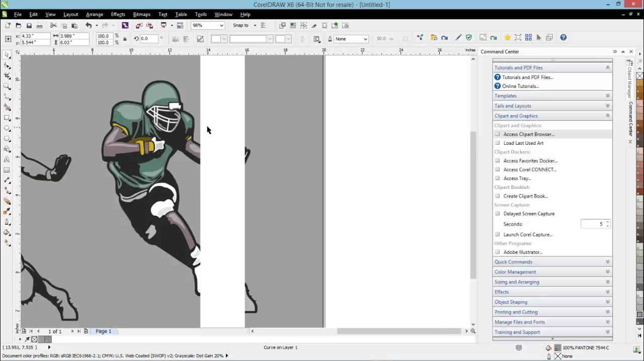Screen dimensions: 644x361
Task: Open the Arrange menu
Action: pyautogui.click(x=95, y=14)
